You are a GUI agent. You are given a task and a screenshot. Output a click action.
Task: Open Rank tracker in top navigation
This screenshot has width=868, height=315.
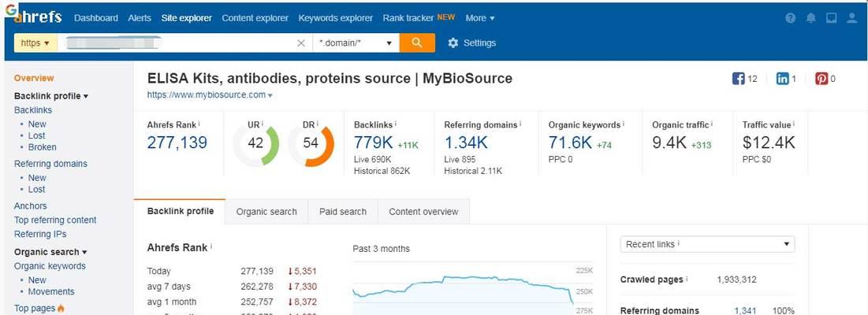pos(408,17)
